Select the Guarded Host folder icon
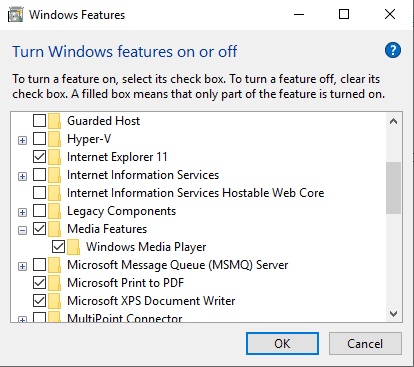 click(54, 121)
